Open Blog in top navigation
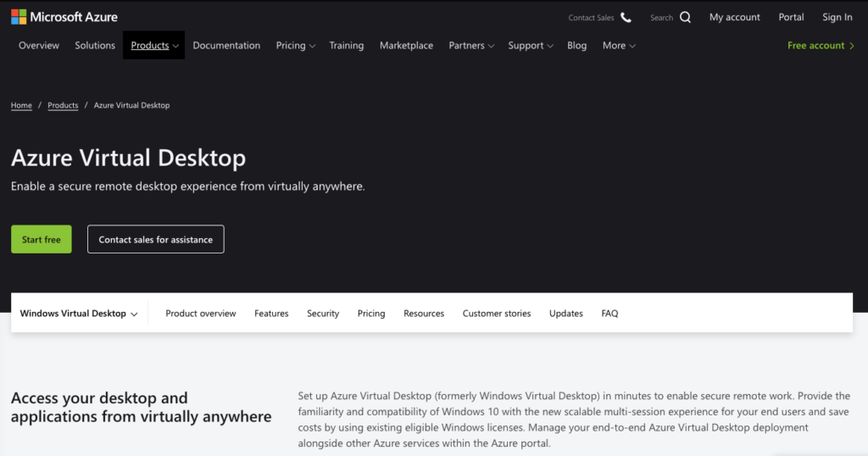This screenshot has width=868, height=456. [x=576, y=46]
